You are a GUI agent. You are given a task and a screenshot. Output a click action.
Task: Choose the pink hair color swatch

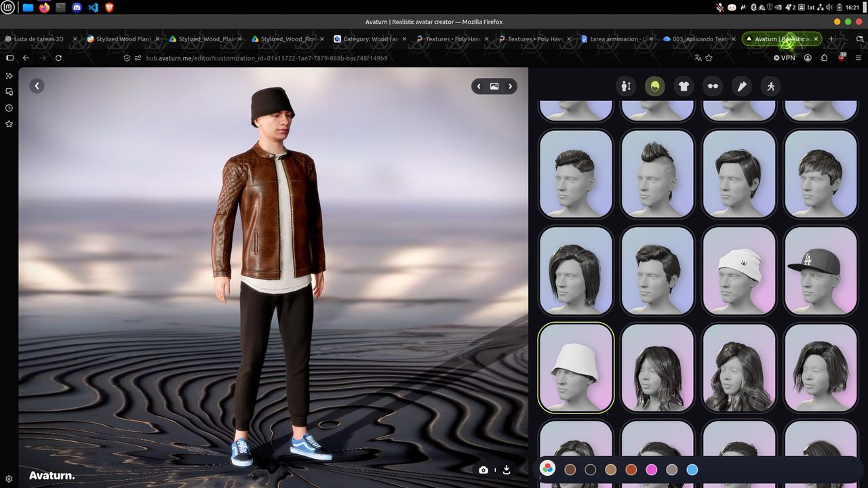tap(652, 470)
